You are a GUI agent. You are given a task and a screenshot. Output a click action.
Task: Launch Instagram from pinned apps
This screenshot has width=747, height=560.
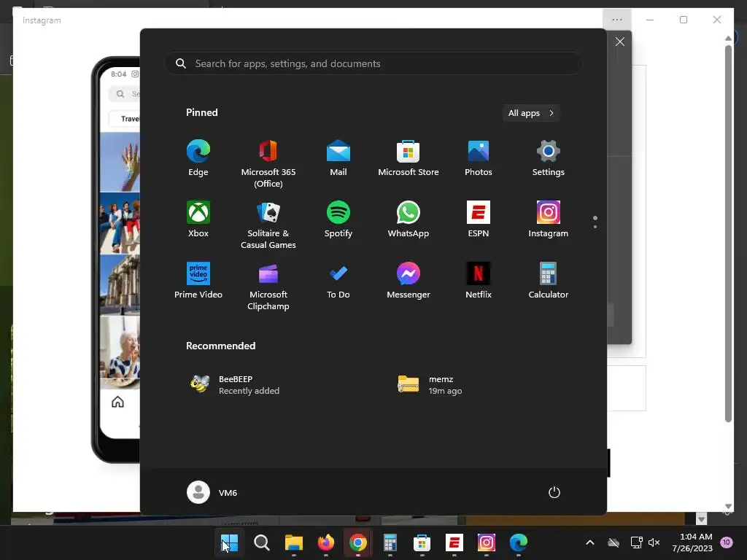549,219
